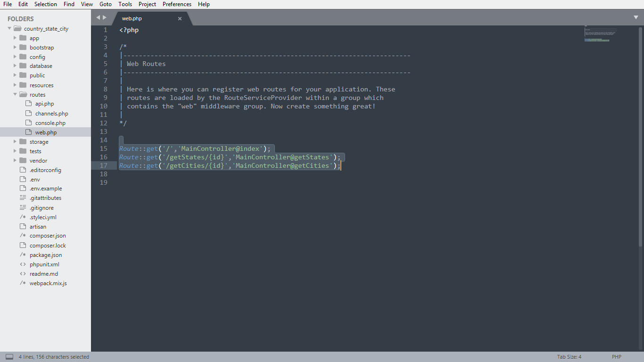Click Tab Size: 4 in status bar

pyautogui.click(x=569, y=357)
